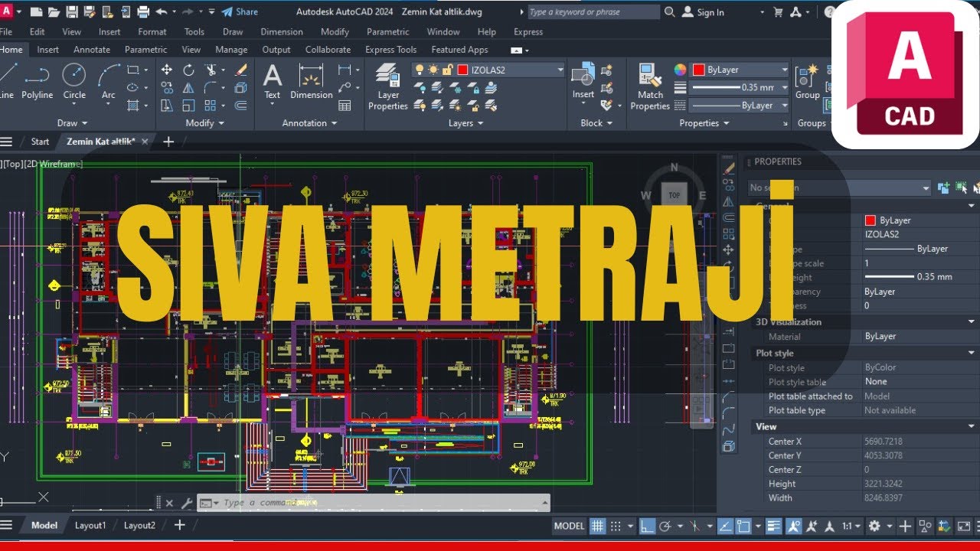Click MODEL space button in status bar

tap(569, 526)
